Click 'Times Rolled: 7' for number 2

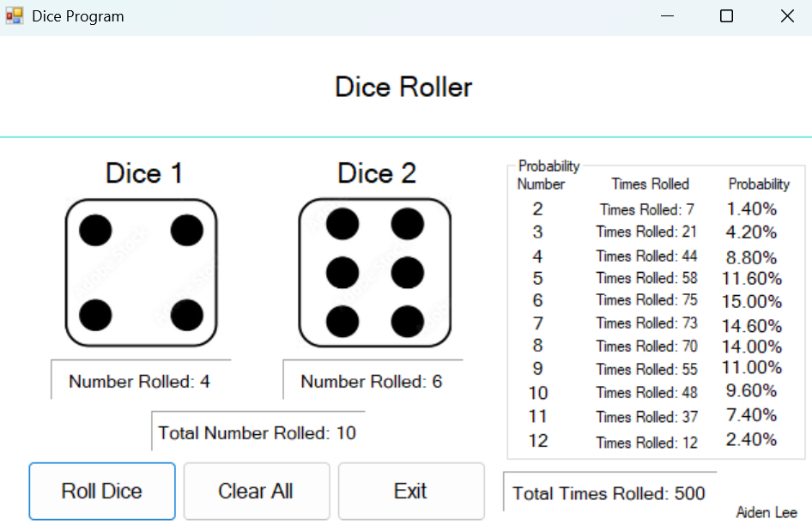(647, 209)
